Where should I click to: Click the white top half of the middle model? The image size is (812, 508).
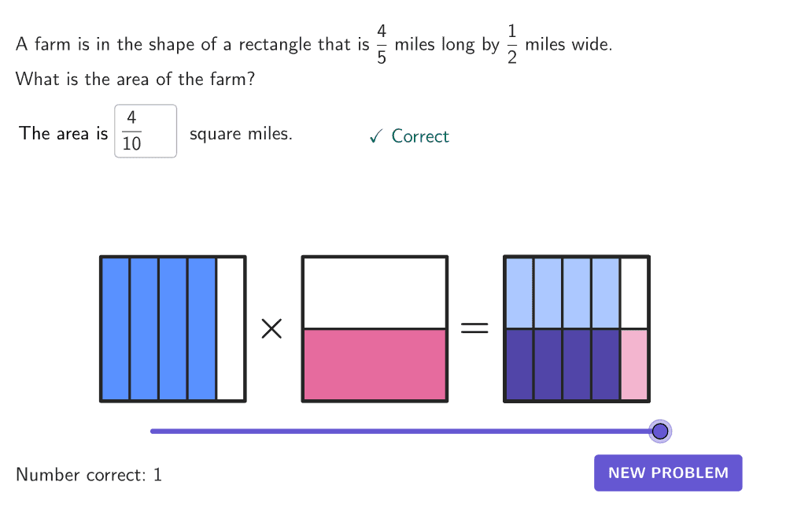375,292
